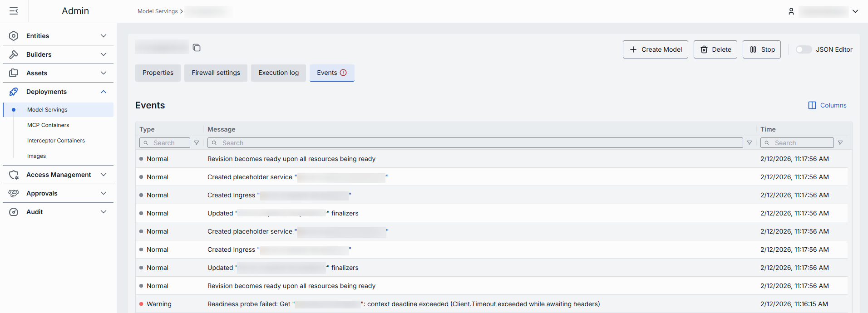This screenshot has width=868, height=313.
Task: Open the Columns chooser
Action: coord(827,105)
